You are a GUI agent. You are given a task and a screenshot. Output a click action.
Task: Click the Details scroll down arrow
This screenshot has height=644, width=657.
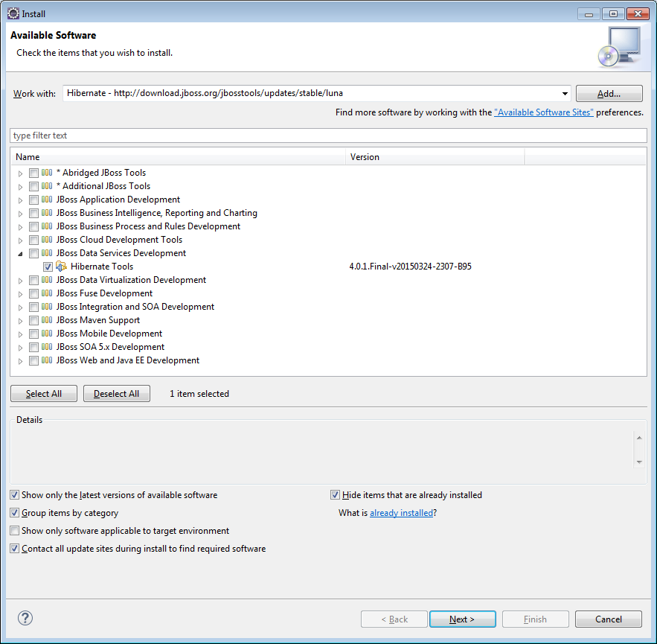point(639,462)
